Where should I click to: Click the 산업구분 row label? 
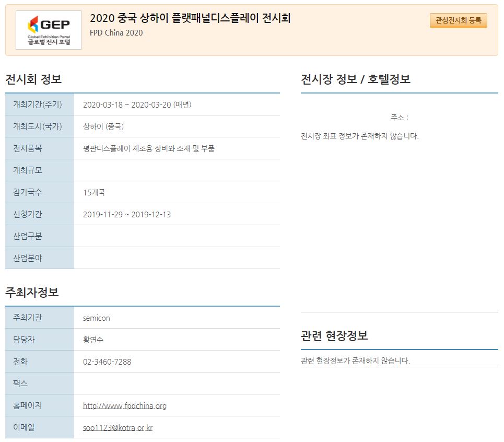click(x=27, y=236)
